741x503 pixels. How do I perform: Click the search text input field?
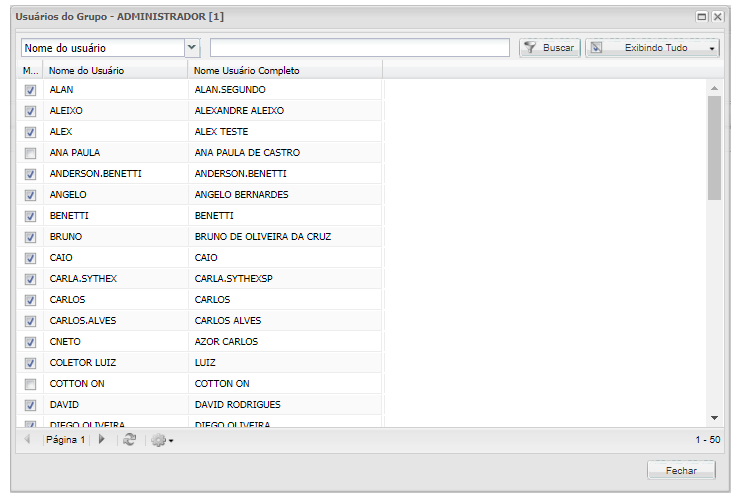click(360, 48)
